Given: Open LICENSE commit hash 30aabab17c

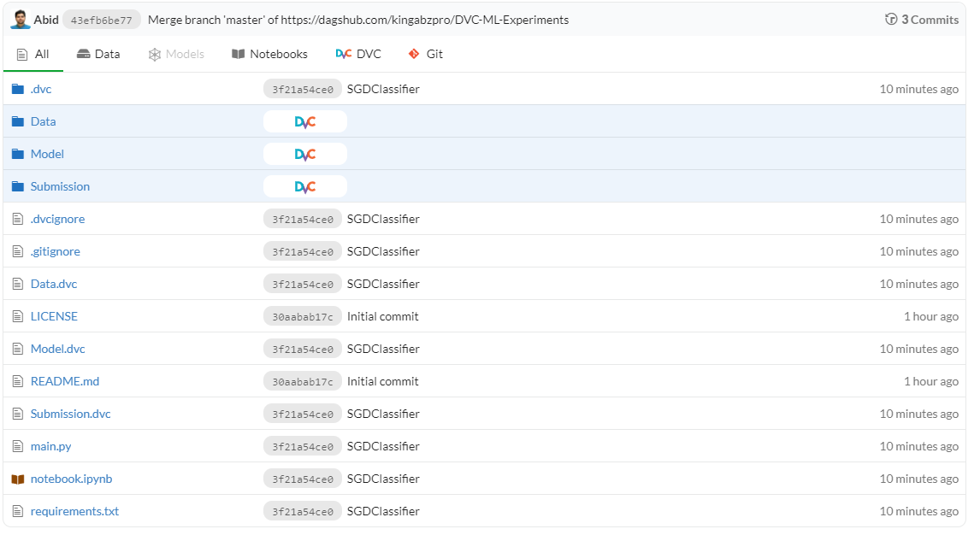Looking at the screenshot, I should point(303,317).
